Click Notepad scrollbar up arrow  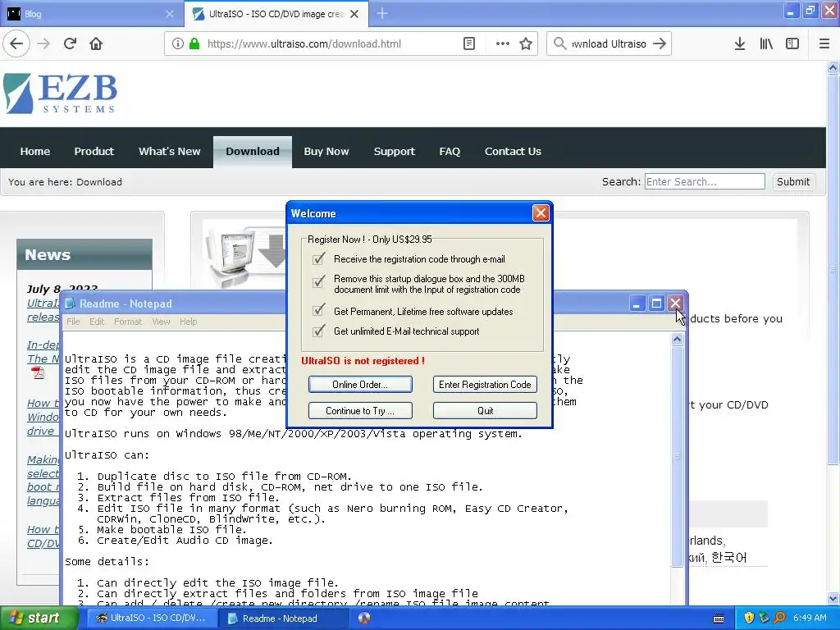pos(677,339)
